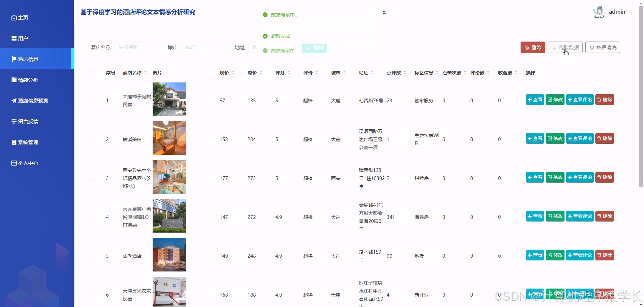This screenshot has height=307, width=644.
Task: Click 查看 for 楠溪美宿 row
Action: tap(535, 138)
